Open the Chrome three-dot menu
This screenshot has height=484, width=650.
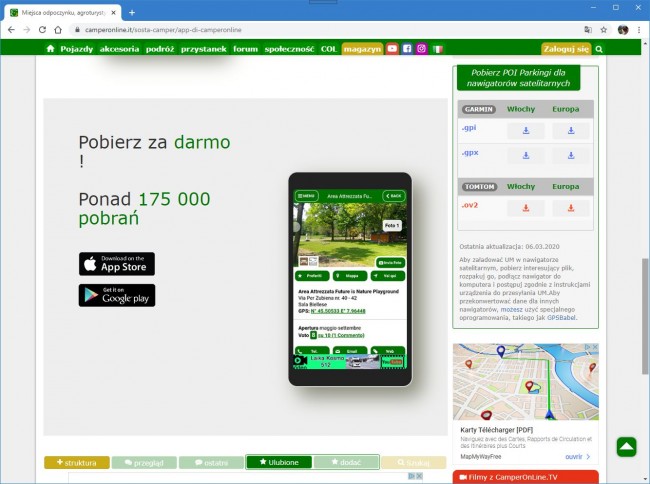(639, 30)
